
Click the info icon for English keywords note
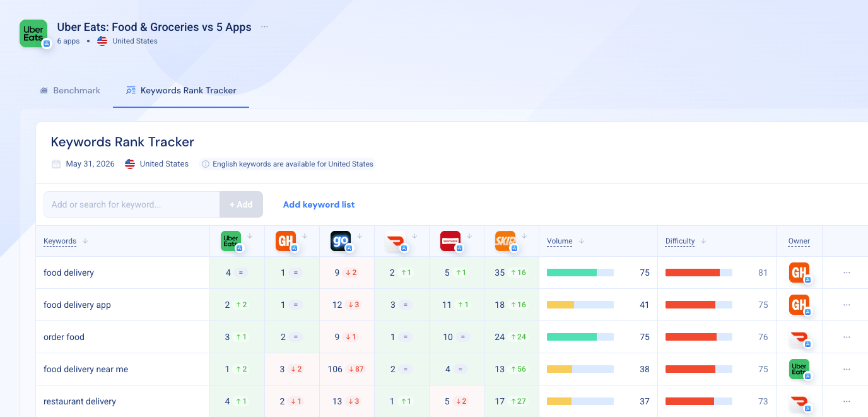point(206,164)
